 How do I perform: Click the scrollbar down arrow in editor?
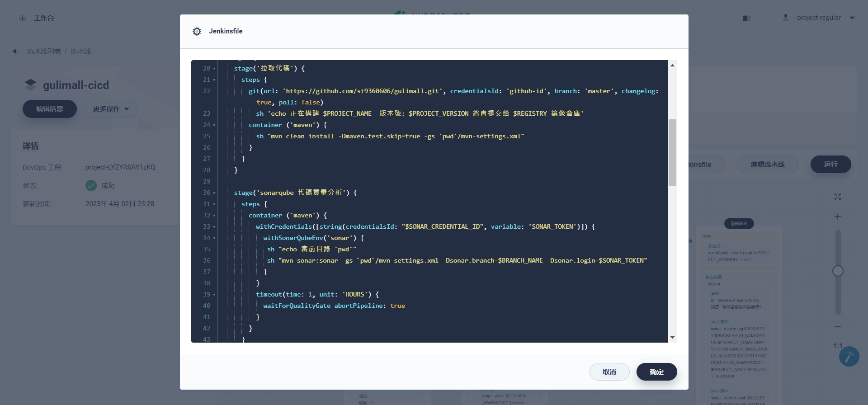coord(672,337)
